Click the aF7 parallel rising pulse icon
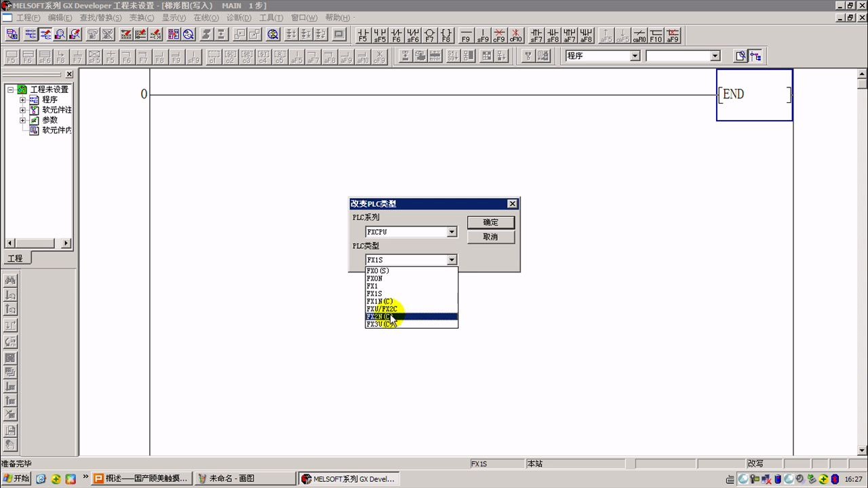 click(570, 35)
